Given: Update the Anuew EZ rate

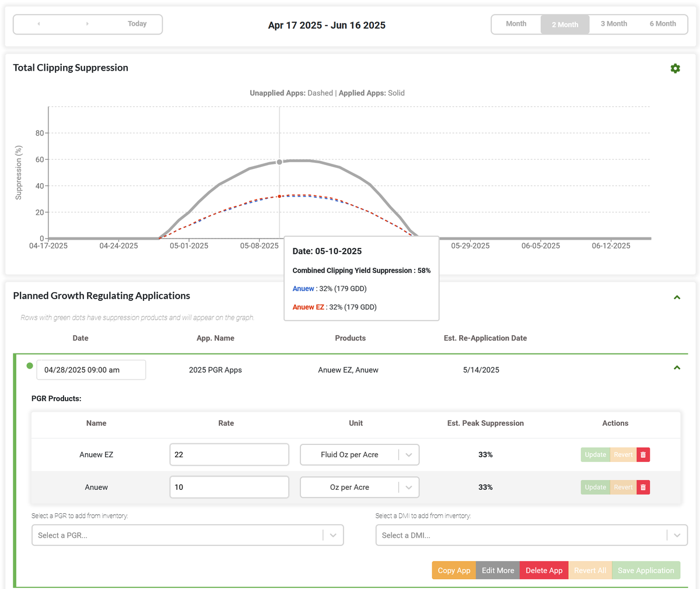Looking at the screenshot, I should (x=596, y=455).
